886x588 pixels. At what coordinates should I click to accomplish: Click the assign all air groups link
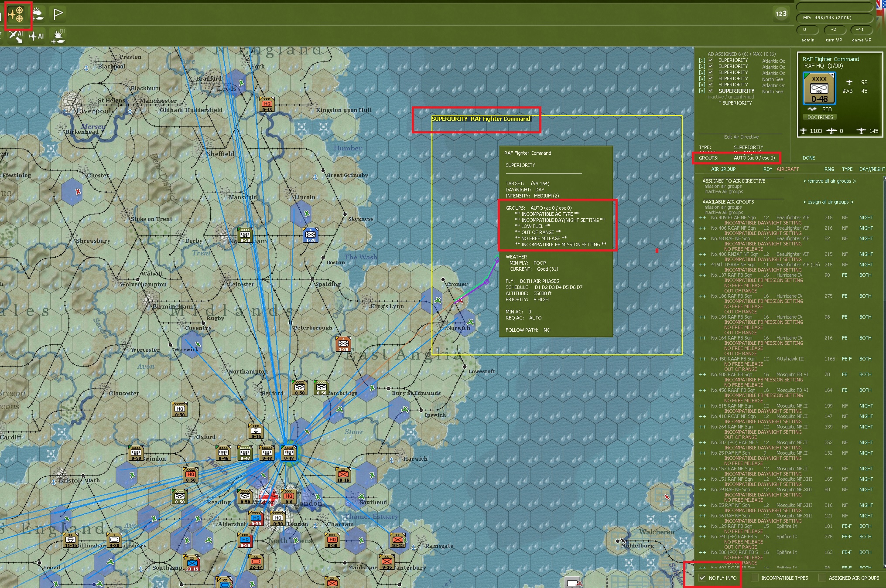(828, 202)
